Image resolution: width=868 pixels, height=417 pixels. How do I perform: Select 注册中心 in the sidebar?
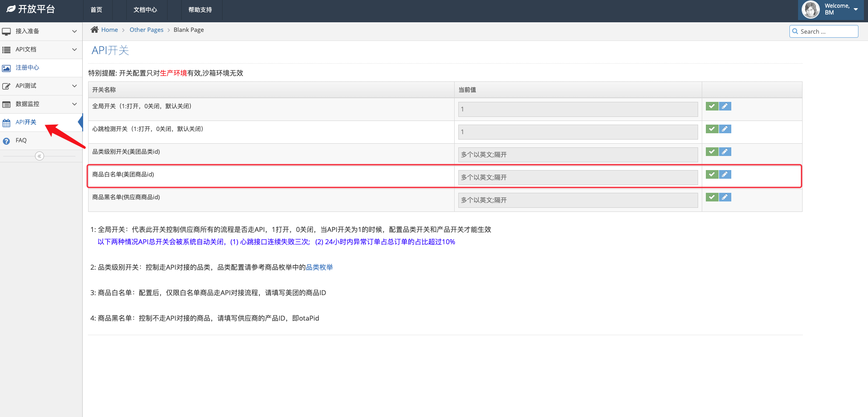coord(27,68)
